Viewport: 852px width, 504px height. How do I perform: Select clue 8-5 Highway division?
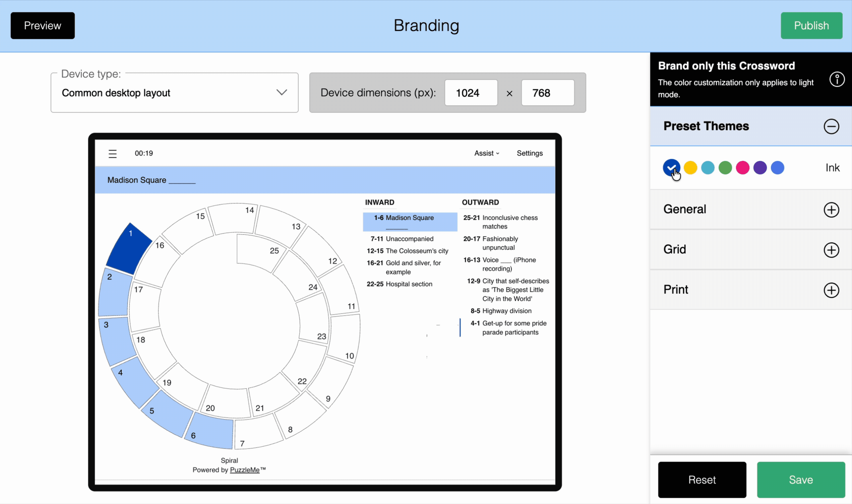[x=507, y=311]
